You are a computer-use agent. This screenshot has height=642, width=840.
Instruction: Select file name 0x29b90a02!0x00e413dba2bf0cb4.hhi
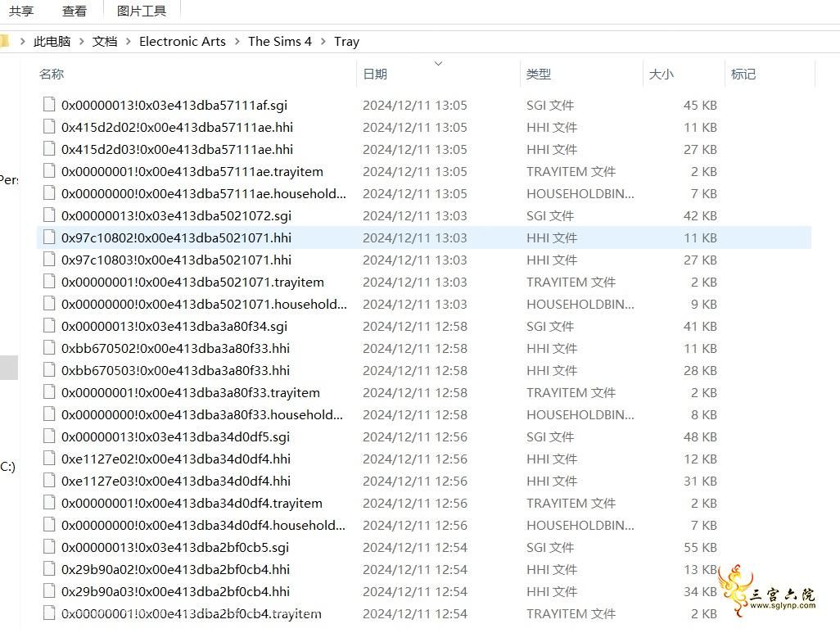175,569
